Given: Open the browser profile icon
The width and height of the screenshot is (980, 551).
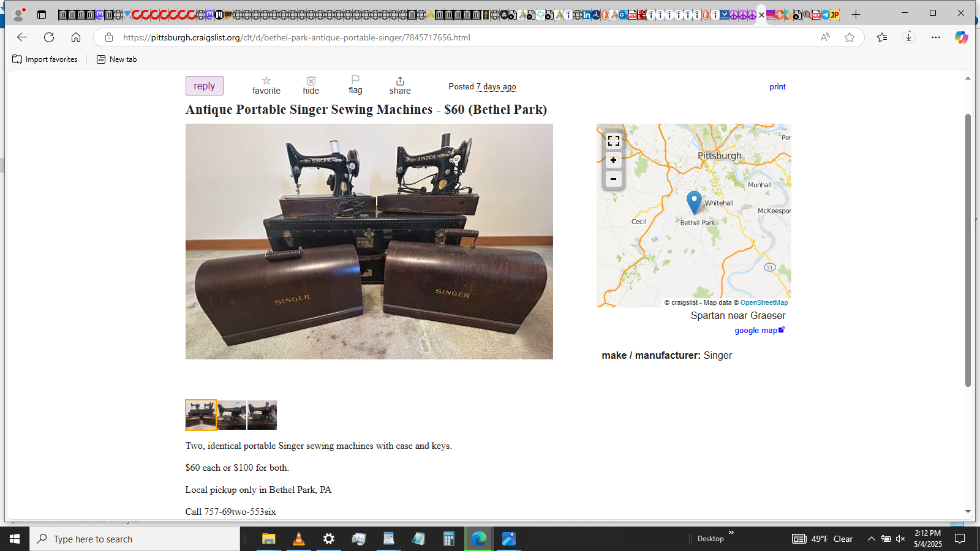Looking at the screenshot, I should (19, 15).
